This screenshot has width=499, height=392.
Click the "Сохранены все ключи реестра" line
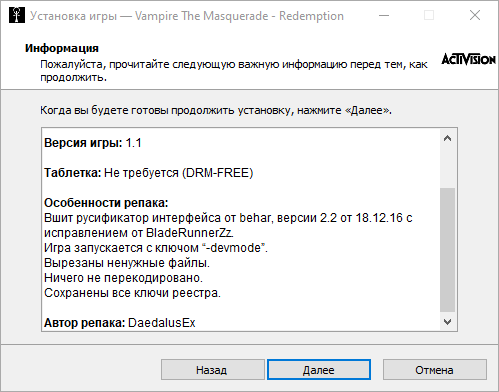(132, 293)
